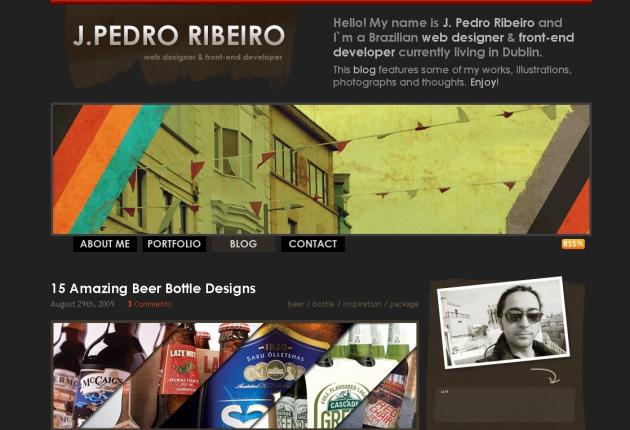Click the curved arrow below author photo

[x=545, y=375]
